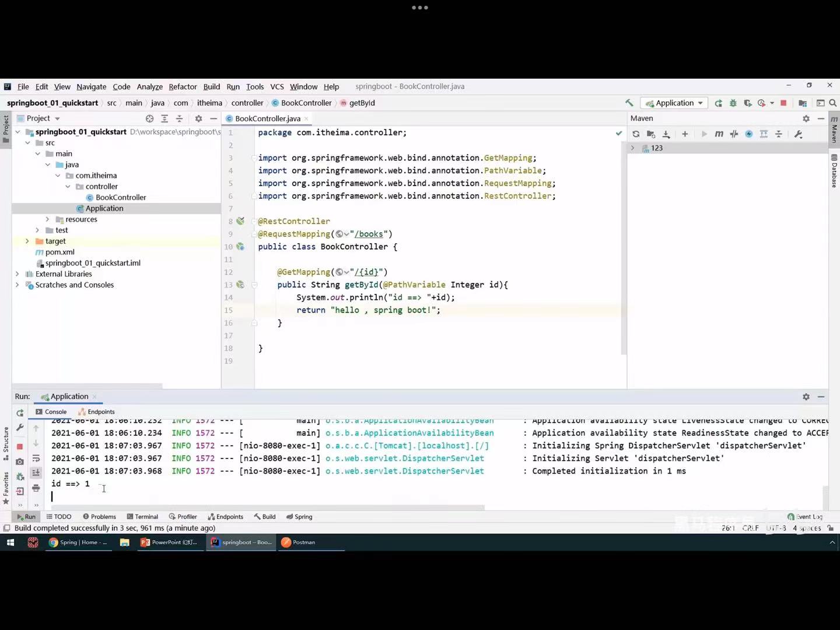
Task: Open the Build tool window
Action: point(265,517)
